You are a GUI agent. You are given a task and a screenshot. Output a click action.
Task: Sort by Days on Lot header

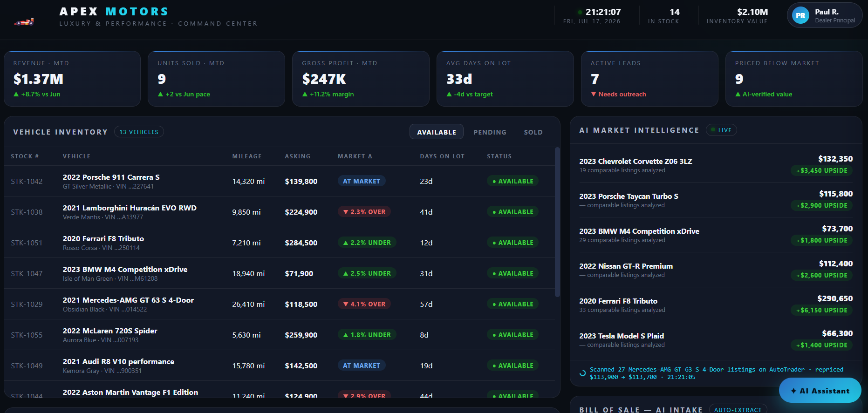click(442, 156)
